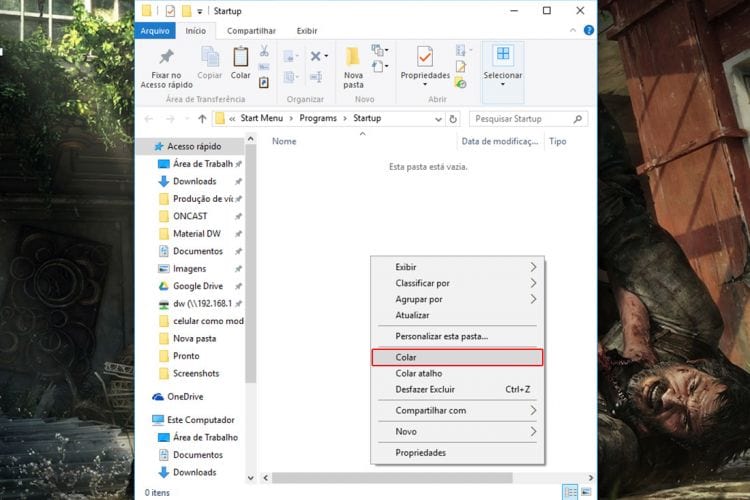Click the Colar clipboard icon in ribbon
The width and height of the screenshot is (750, 500).
click(240, 57)
